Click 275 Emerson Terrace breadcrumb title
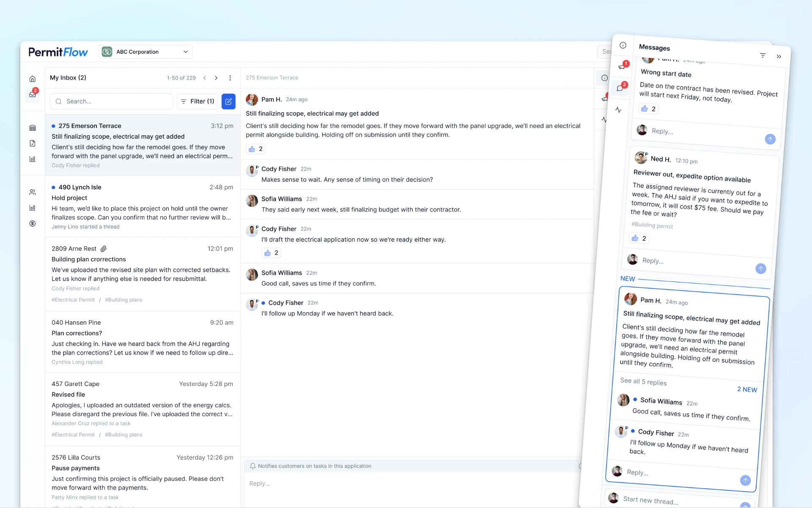Image resolution: width=812 pixels, height=508 pixels. point(272,78)
